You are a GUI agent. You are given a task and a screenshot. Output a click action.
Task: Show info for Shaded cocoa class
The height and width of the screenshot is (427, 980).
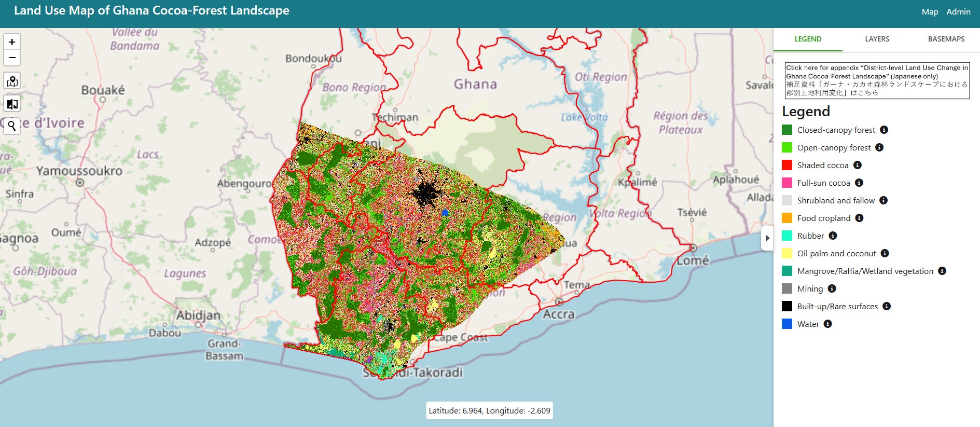(858, 165)
